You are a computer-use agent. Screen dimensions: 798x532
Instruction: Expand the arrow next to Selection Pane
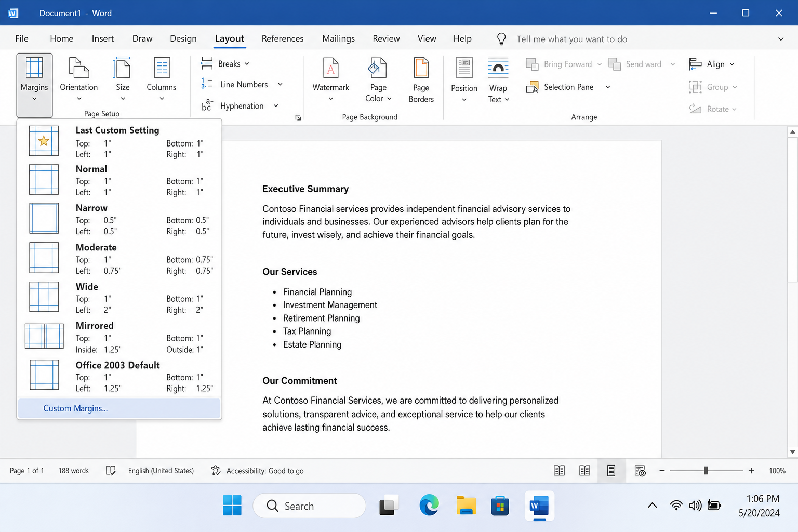tap(608, 87)
